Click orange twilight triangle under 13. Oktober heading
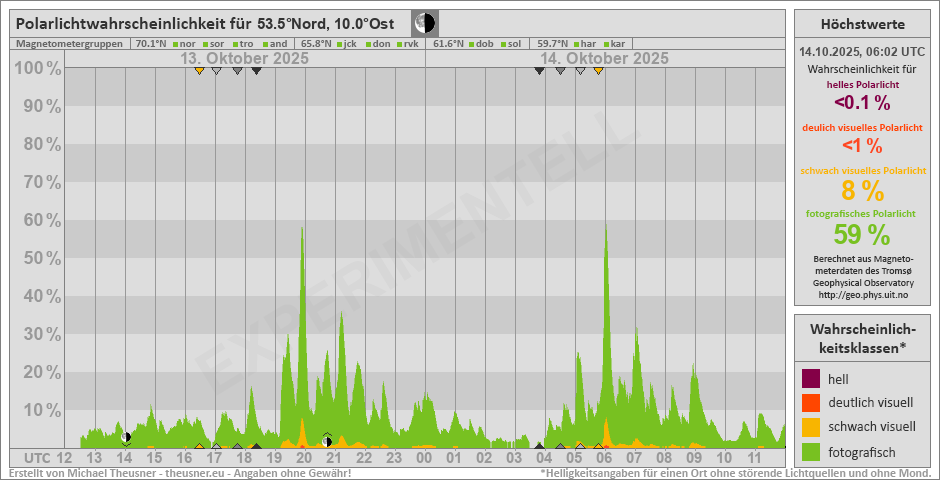 click(200, 71)
